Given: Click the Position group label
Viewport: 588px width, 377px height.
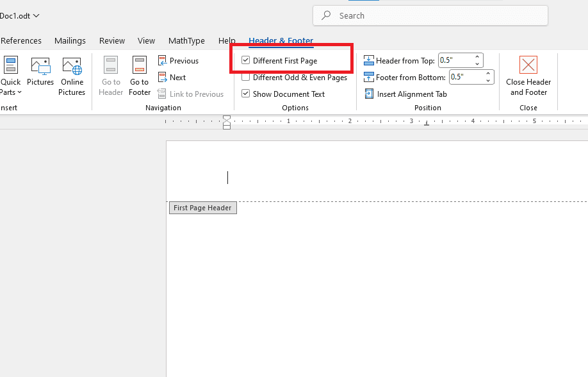Looking at the screenshot, I should point(427,108).
